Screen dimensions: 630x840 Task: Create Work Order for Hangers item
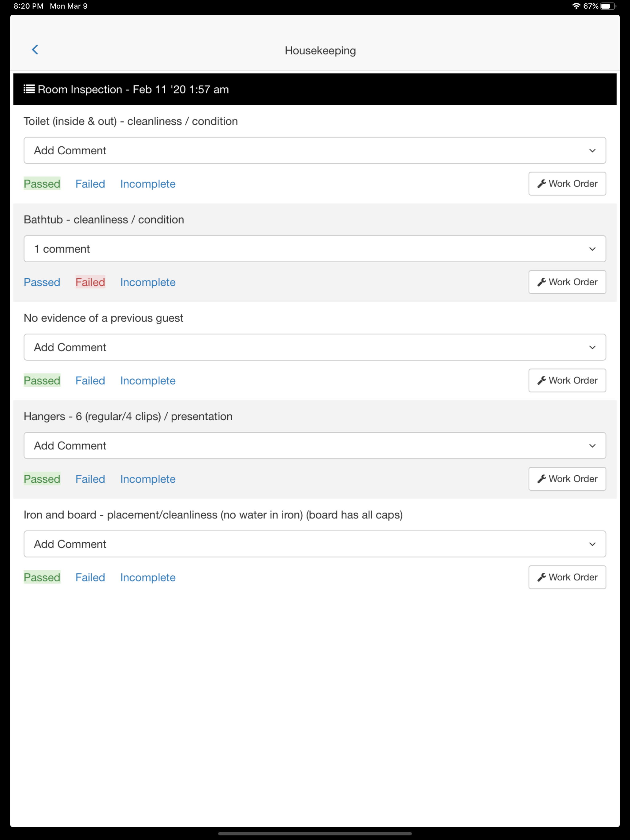pyautogui.click(x=567, y=479)
